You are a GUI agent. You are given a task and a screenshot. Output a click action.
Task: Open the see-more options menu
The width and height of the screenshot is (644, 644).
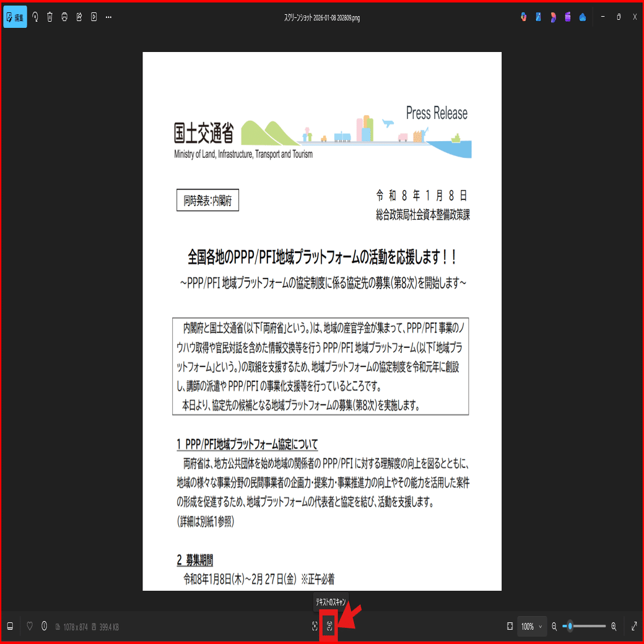click(x=108, y=17)
